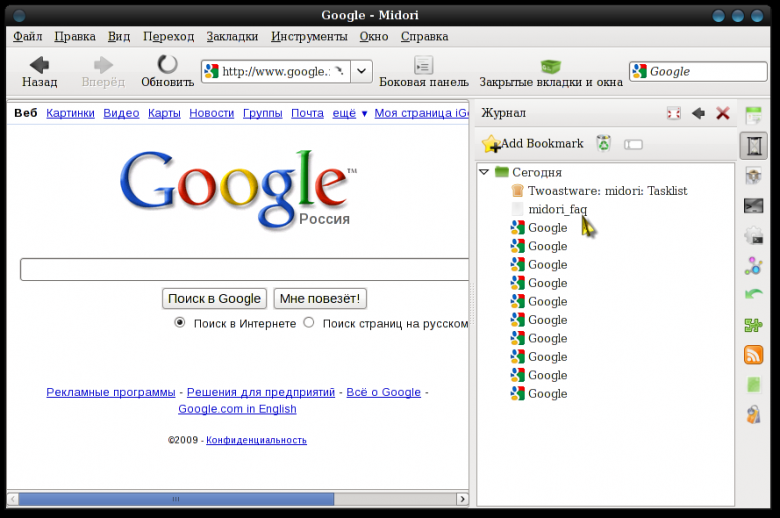Delete selected history item recycle bin
The width and height of the screenshot is (780, 518).
point(603,144)
